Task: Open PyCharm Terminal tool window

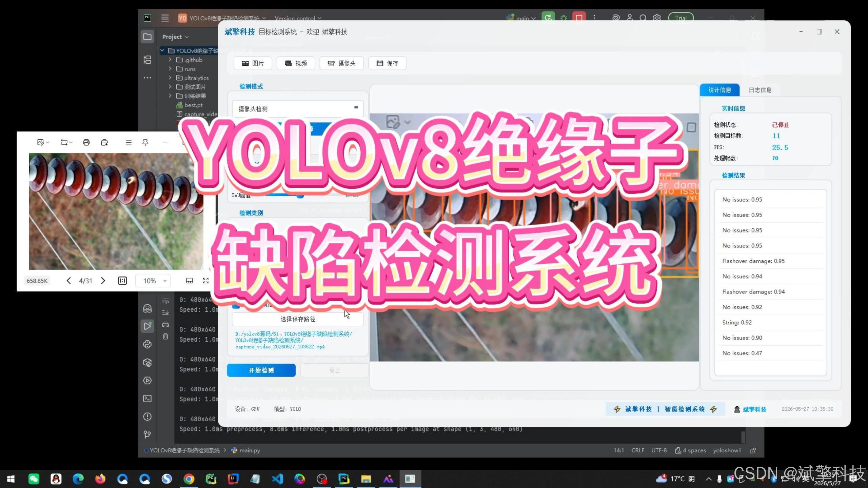Action: pos(147,399)
